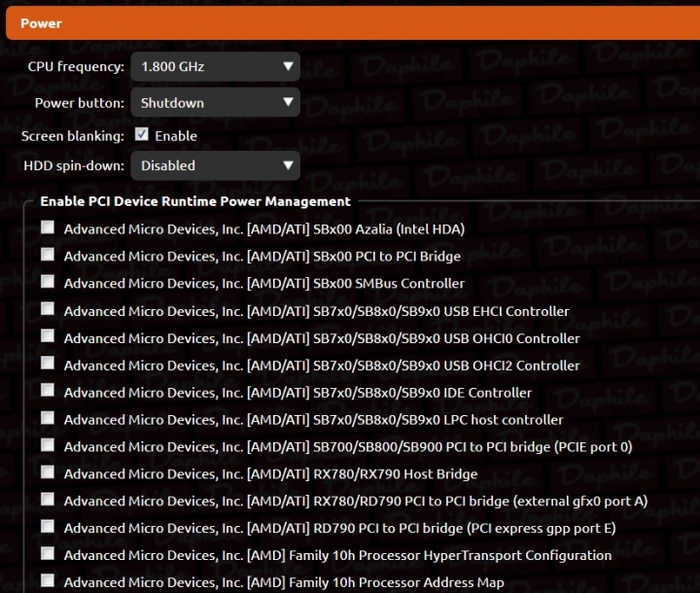Image resolution: width=700 pixels, height=593 pixels.
Task: Check the PCI express gpp port E box
Action: (x=48, y=527)
